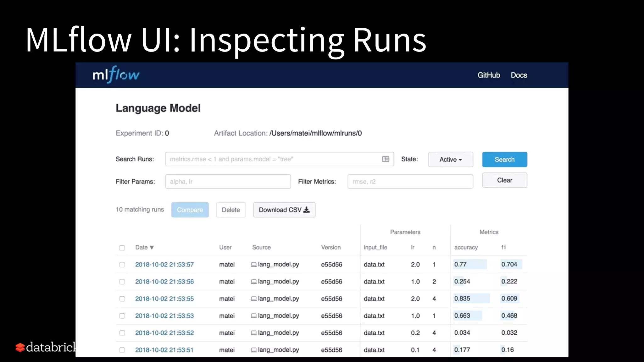Click the mlflow logo
The height and width of the screenshot is (362, 644).
click(116, 75)
